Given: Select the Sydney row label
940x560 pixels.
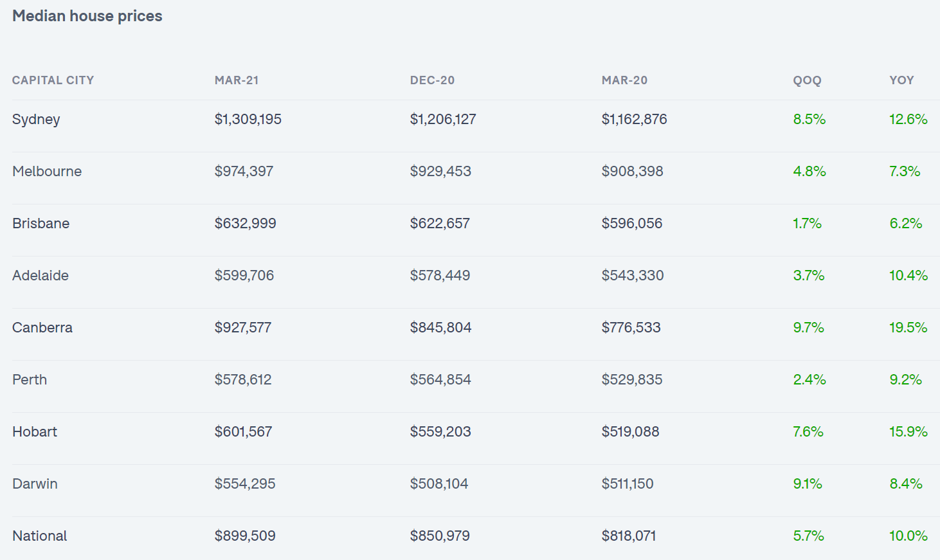Looking at the screenshot, I should [x=36, y=120].
